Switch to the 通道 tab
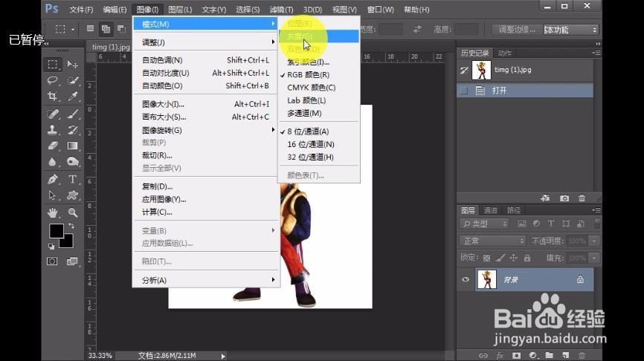The image size is (644, 361). (491, 210)
